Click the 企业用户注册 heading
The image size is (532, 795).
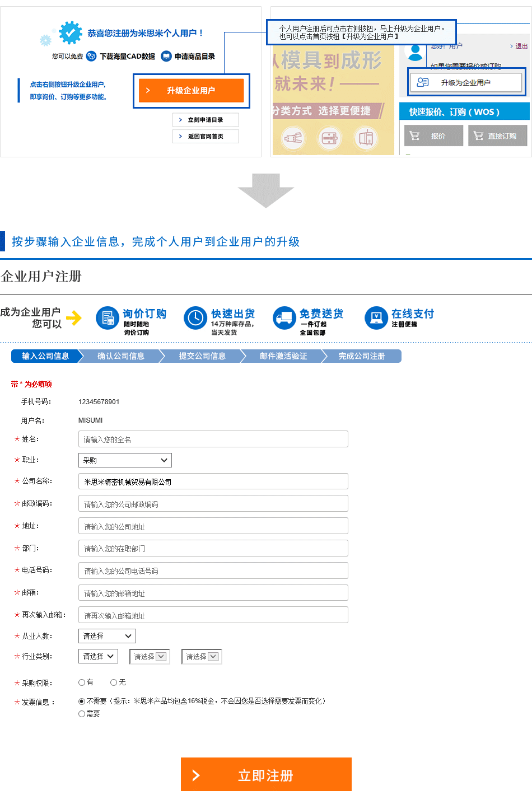tap(41, 277)
